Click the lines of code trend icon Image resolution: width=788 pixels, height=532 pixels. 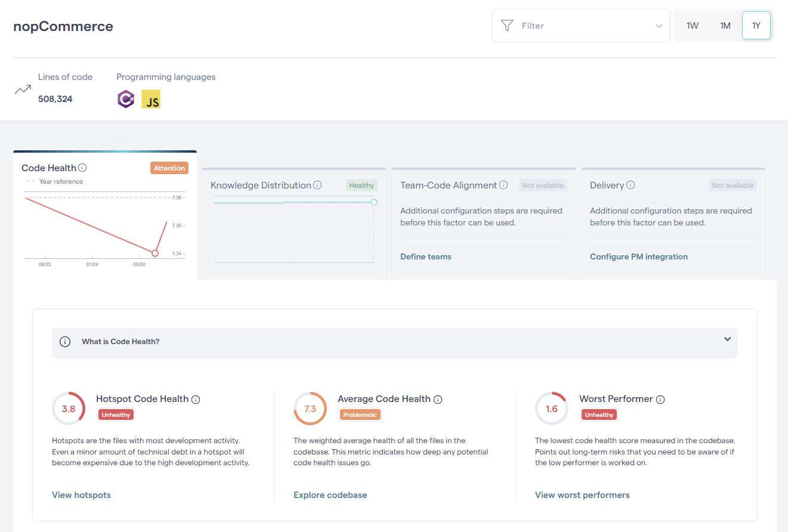point(23,89)
